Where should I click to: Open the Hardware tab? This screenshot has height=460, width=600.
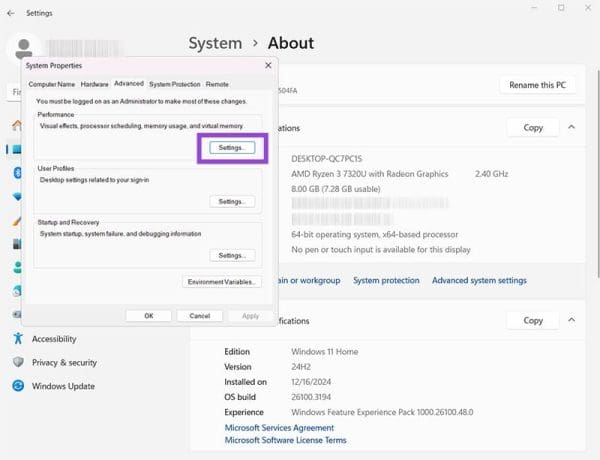click(x=94, y=84)
